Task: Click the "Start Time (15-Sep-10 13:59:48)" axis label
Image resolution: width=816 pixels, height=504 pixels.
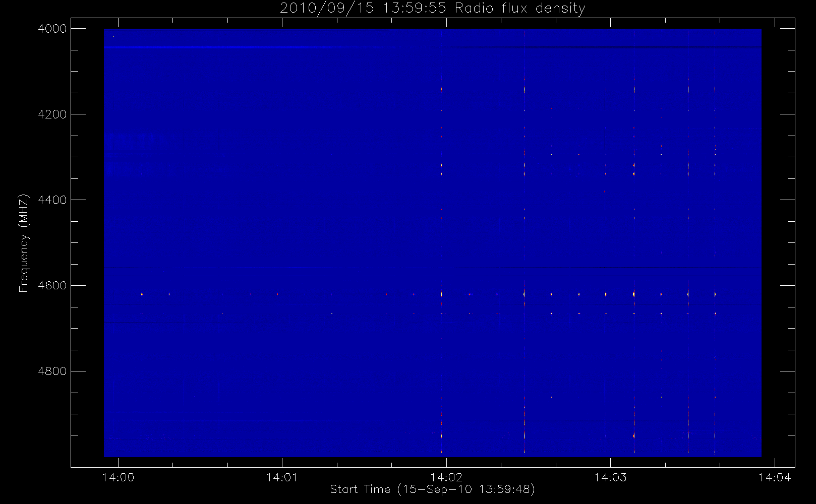Action: coord(432,489)
